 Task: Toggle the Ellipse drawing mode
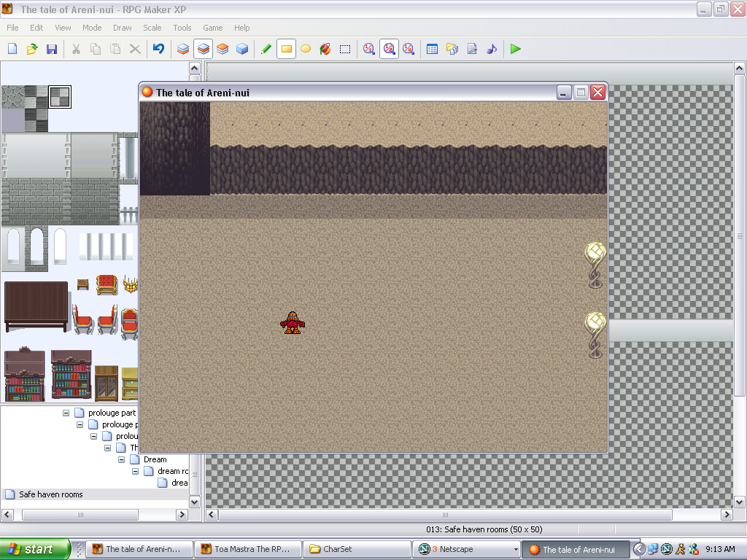[x=305, y=49]
